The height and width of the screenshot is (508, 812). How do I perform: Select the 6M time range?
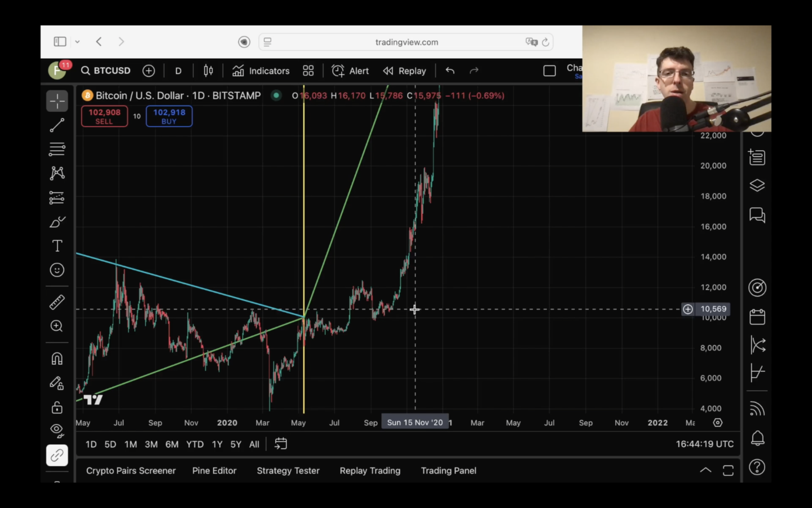coord(172,444)
